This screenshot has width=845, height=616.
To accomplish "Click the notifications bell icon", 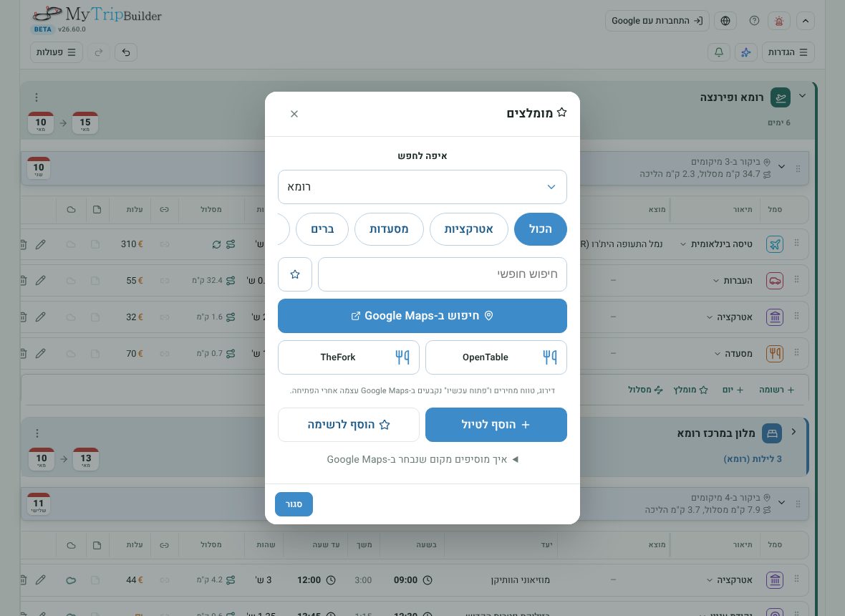I will tap(719, 52).
